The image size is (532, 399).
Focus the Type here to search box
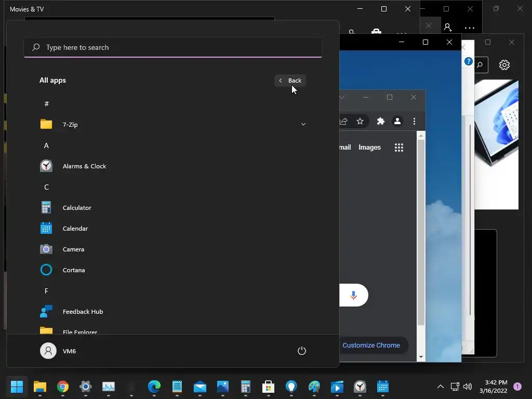pyautogui.click(x=173, y=47)
